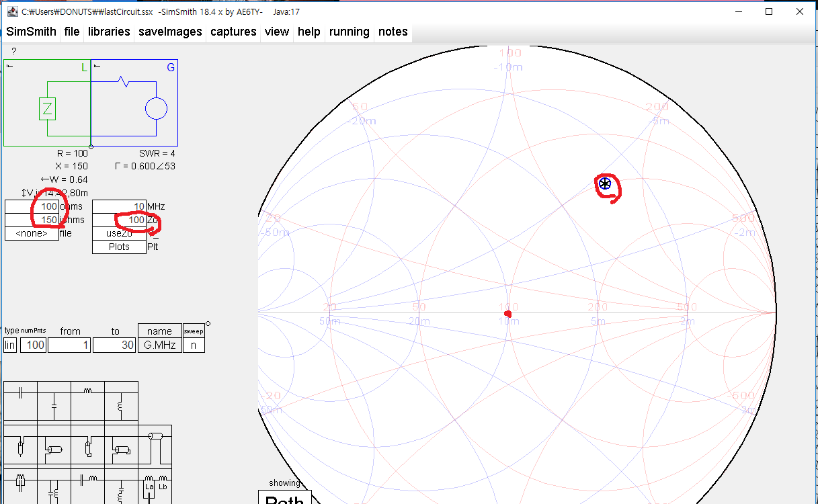Click the generator Zo field
818x504 pixels.
(119, 220)
